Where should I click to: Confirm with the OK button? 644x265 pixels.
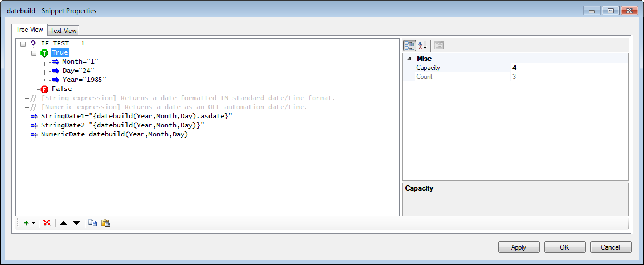point(565,247)
